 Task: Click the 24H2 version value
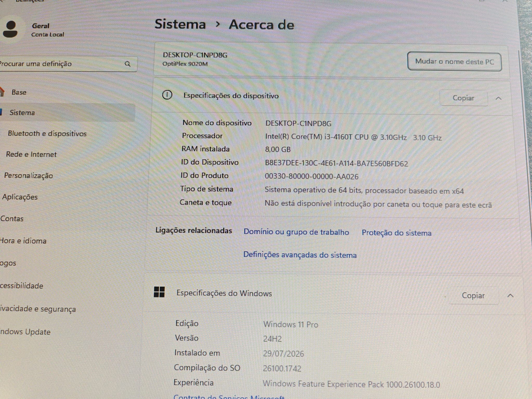[x=272, y=339]
